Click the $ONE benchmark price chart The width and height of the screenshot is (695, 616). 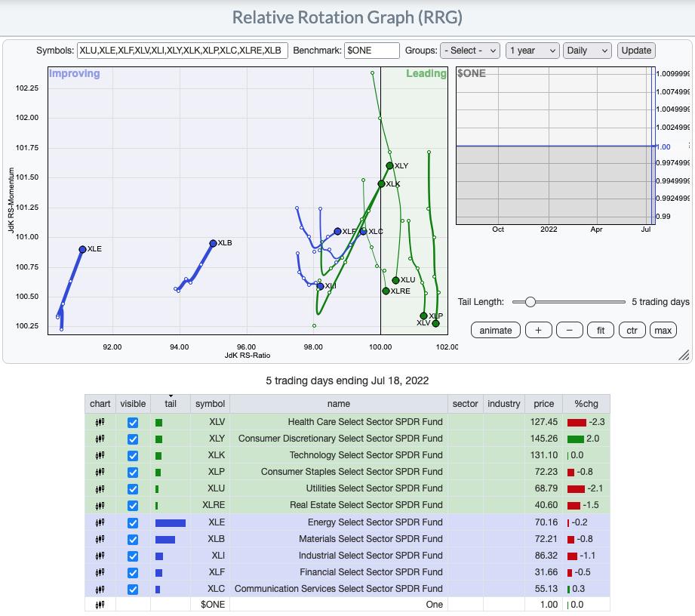[x=556, y=146]
